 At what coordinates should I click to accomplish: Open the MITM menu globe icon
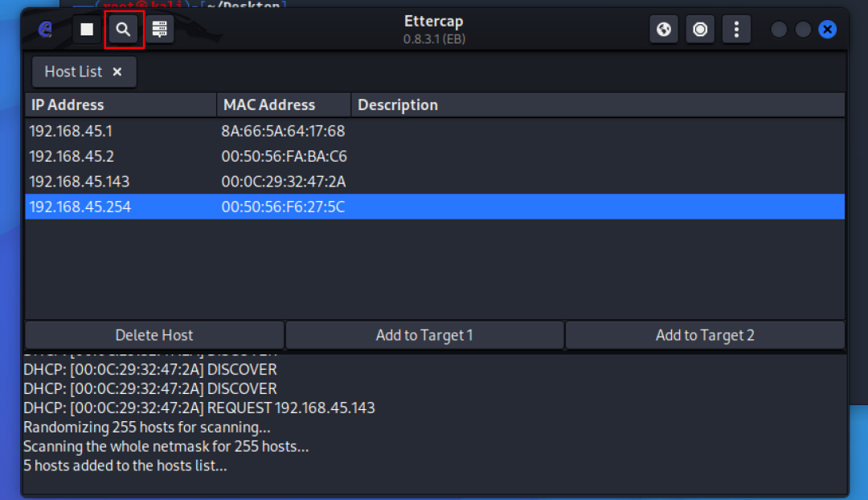pyautogui.click(x=664, y=30)
